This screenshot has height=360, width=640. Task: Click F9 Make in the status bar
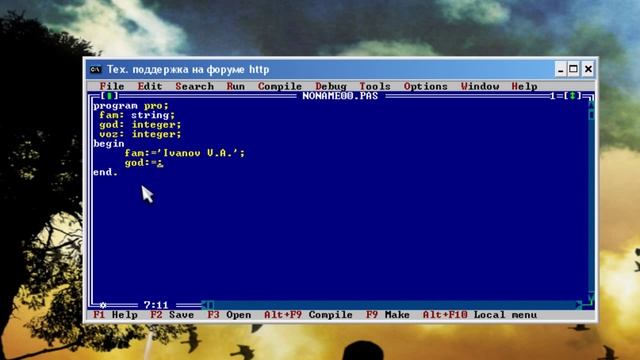[x=388, y=315]
